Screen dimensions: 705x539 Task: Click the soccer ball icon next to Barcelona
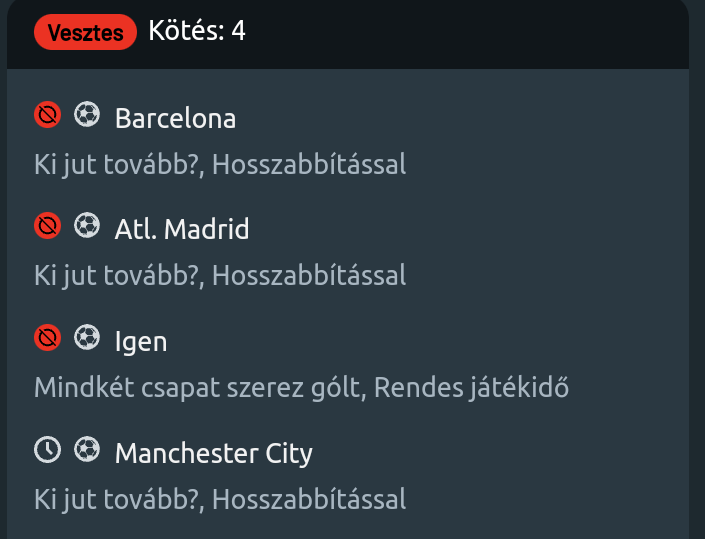click(87, 116)
